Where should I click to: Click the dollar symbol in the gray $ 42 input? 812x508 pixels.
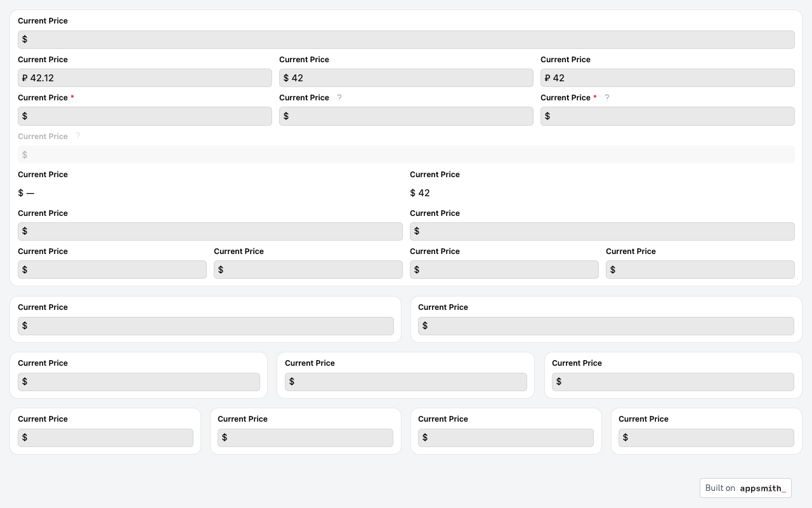[x=286, y=78]
